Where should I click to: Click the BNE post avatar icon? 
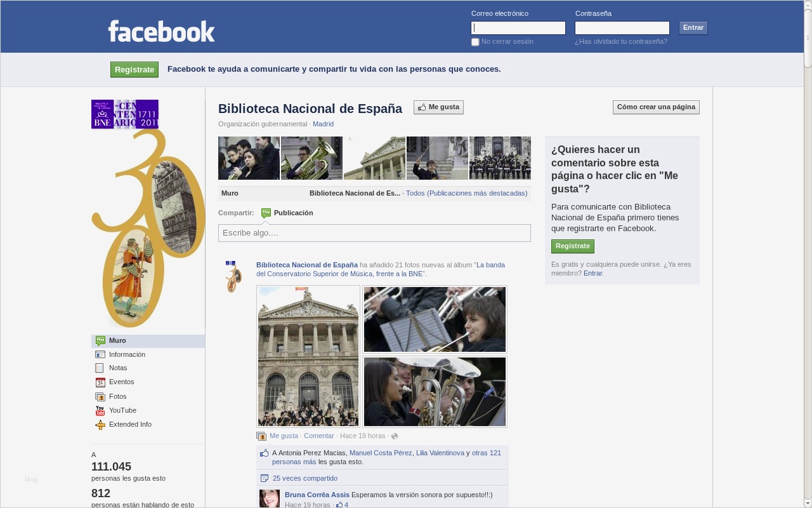233,276
